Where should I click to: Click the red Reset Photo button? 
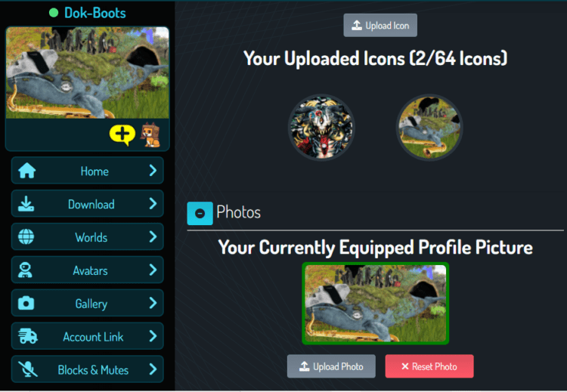click(x=429, y=366)
